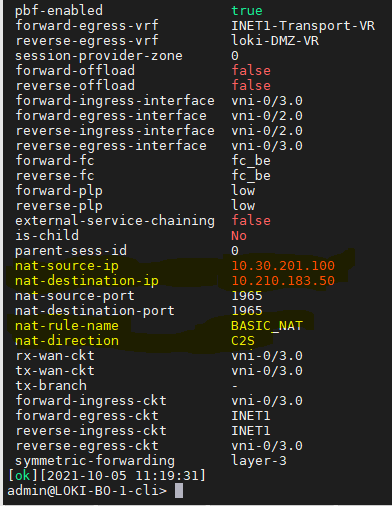
Task: Click the symmetric-forwarding value layer-3
Action: (x=259, y=461)
